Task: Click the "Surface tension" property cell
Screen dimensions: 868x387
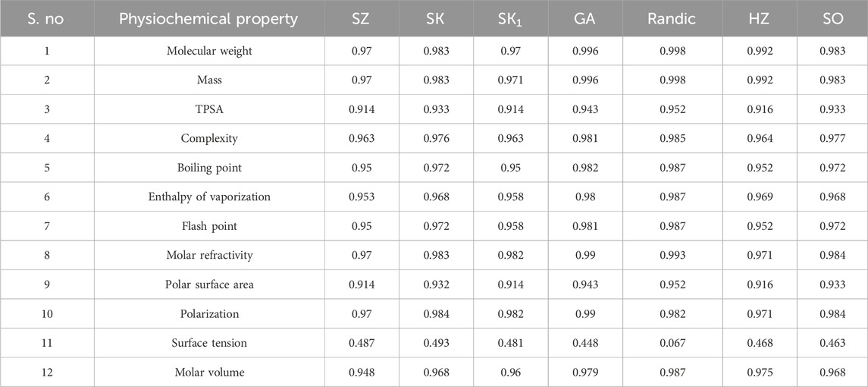Action: point(209,343)
